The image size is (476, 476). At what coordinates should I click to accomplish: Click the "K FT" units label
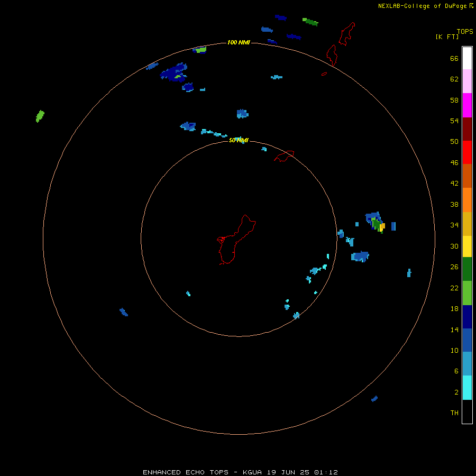point(447,36)
